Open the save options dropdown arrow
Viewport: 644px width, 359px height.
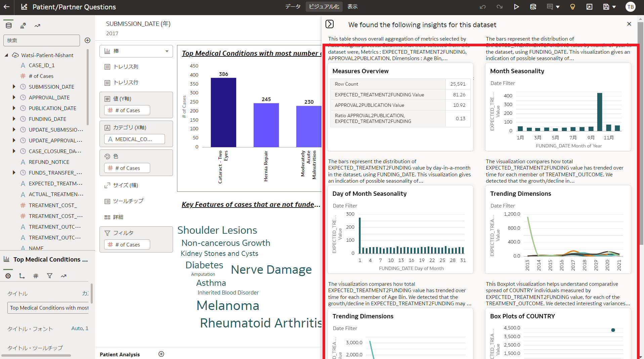pyautogui.click(x=614, y=7)
